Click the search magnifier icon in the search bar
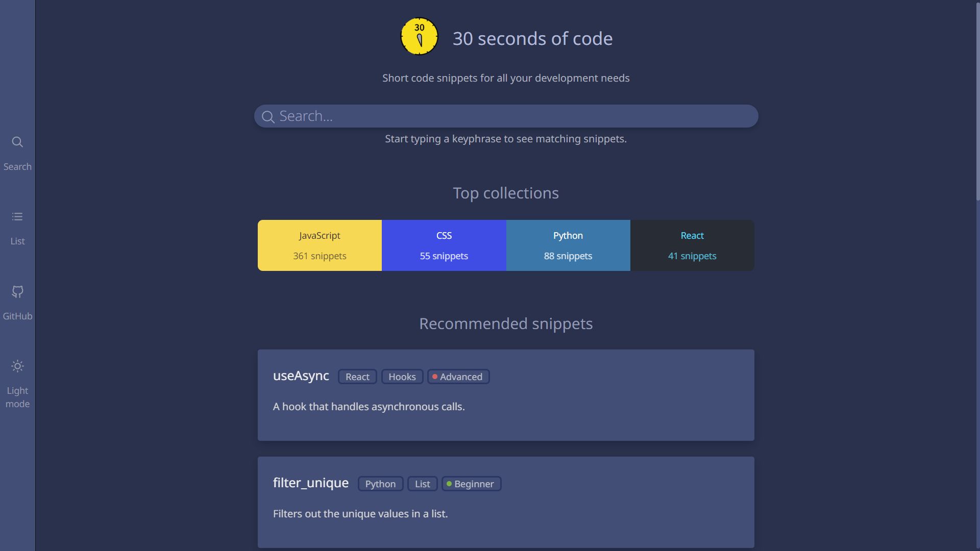The width and height of the screenshot is (980, 551). coord(267,116)
